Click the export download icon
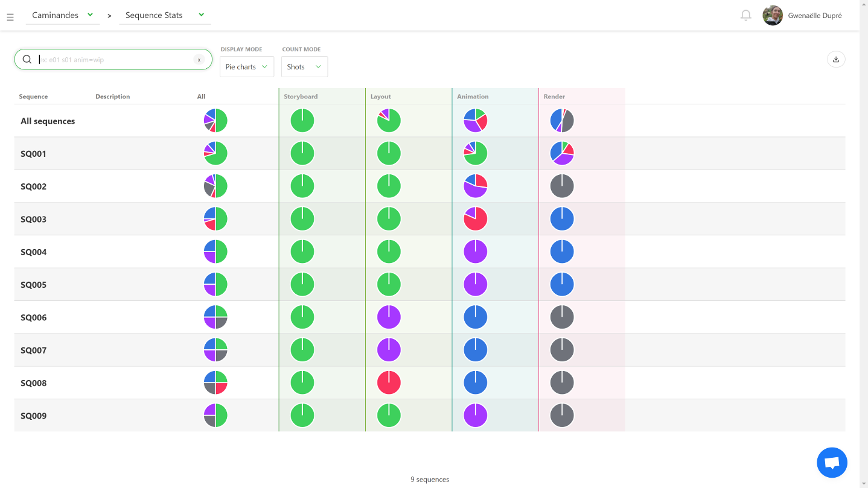The width and height of the screenshot is (868, 488). (836, 59)
